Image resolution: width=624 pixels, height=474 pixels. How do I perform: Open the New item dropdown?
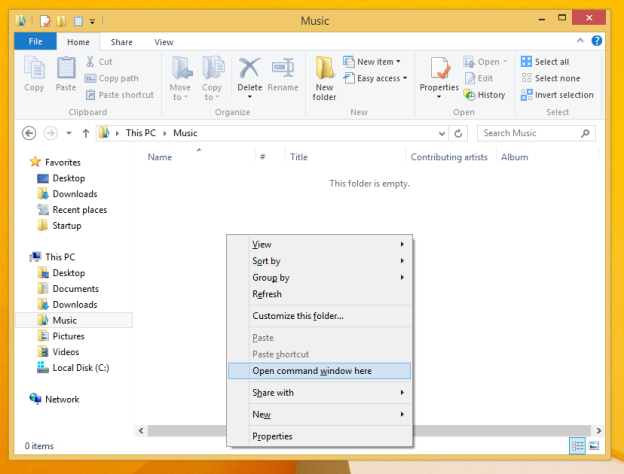pos(372,62)
